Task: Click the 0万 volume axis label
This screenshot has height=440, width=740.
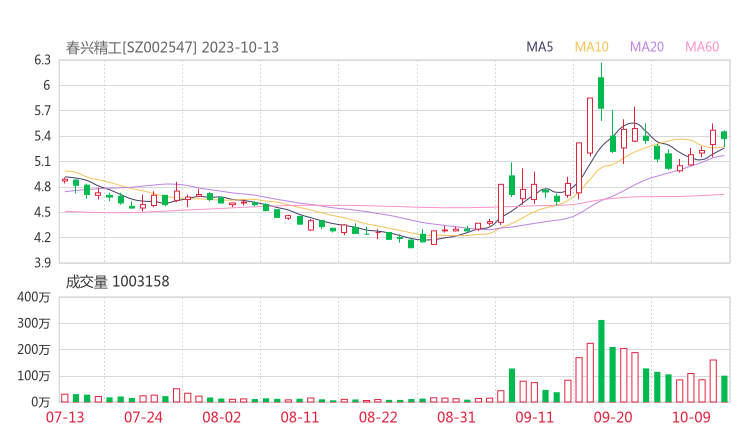Action: point(40,402)
